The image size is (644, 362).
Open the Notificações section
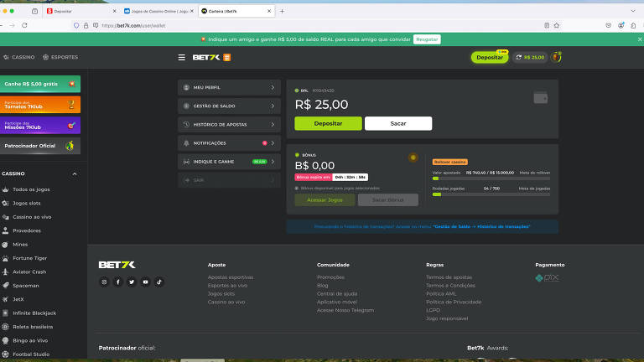(229, 142)
